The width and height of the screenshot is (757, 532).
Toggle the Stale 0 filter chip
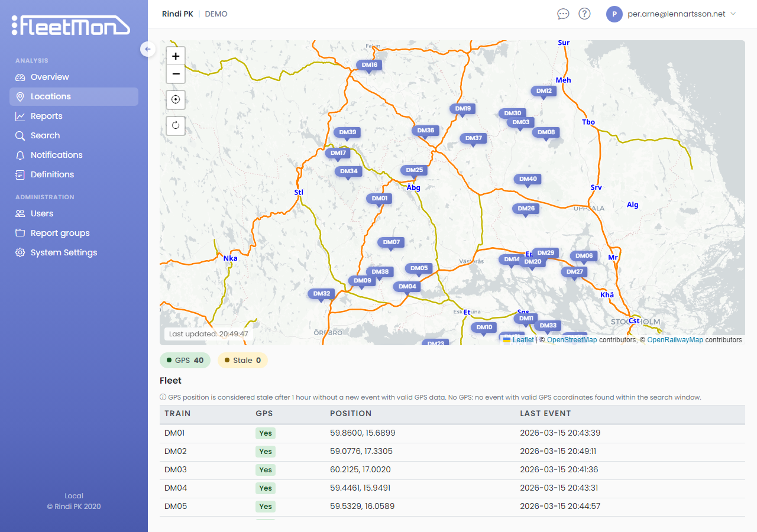[242, 359]
